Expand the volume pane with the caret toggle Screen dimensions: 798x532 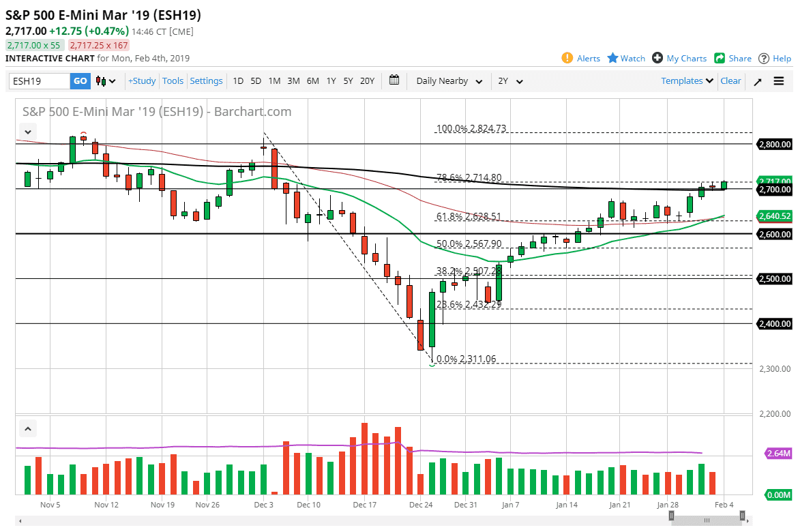pos(27,428)
